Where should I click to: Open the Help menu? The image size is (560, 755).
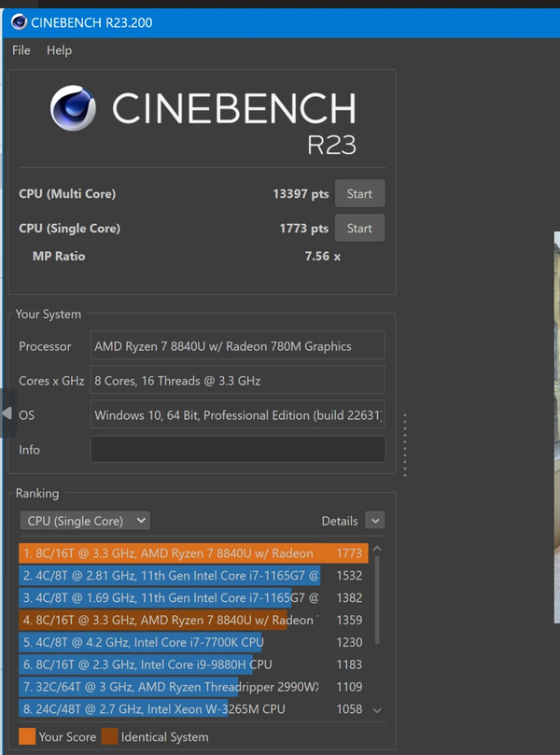point(59,50)
